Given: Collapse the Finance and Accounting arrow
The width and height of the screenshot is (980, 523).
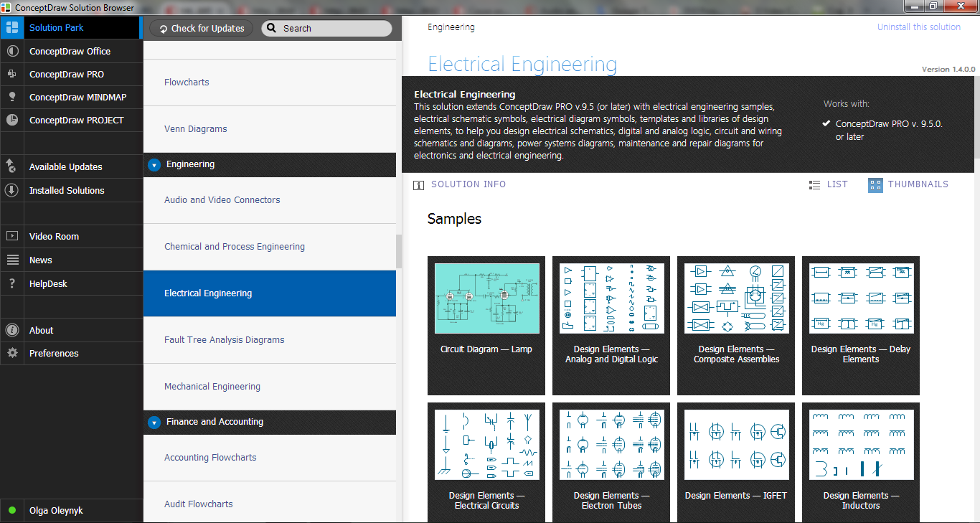Looking at the screenshot, I should tap(154, 423).
